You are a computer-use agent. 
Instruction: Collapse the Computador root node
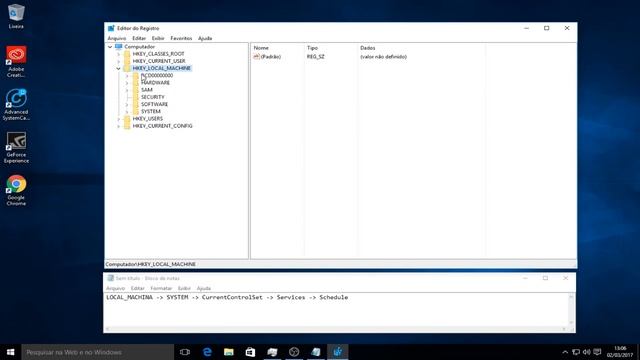110,47
